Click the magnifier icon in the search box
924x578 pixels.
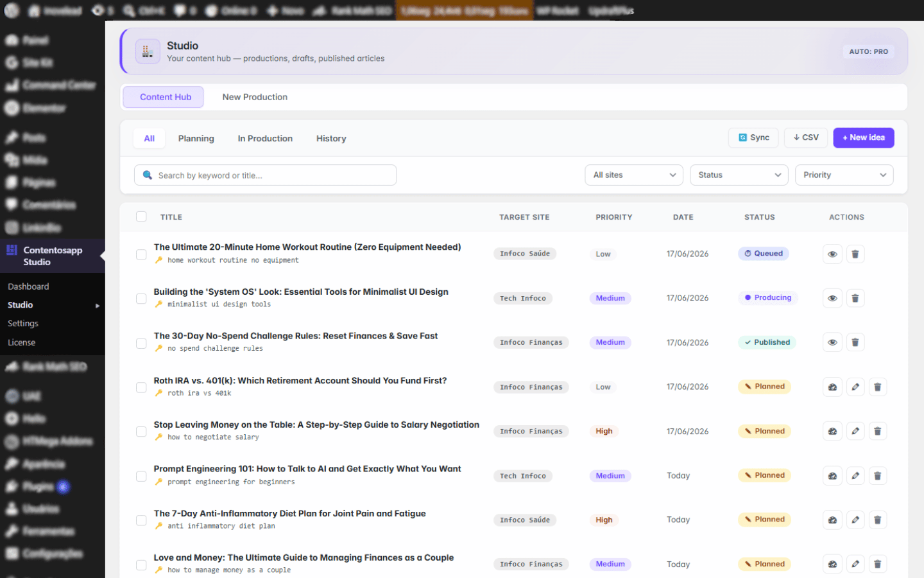pos(148,175)
